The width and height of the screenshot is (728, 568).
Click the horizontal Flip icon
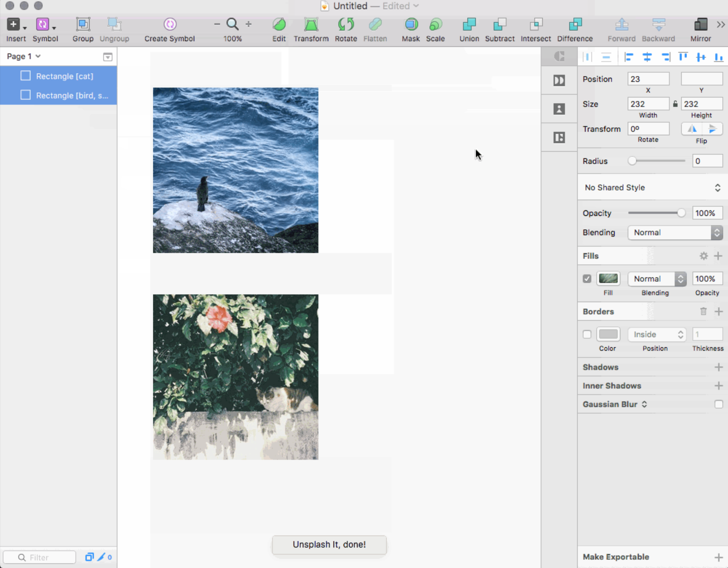(x=692, y=129)
